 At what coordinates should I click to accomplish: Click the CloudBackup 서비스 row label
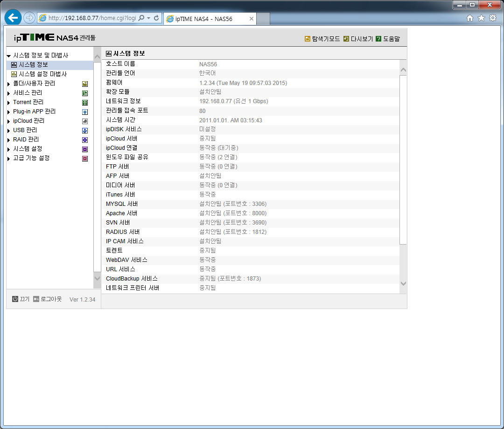tap(132, 279)
